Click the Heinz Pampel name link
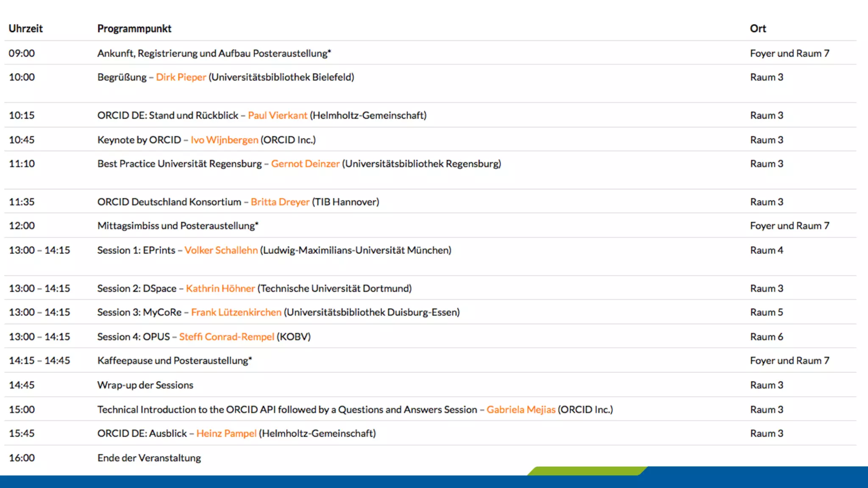 (226, 433)
